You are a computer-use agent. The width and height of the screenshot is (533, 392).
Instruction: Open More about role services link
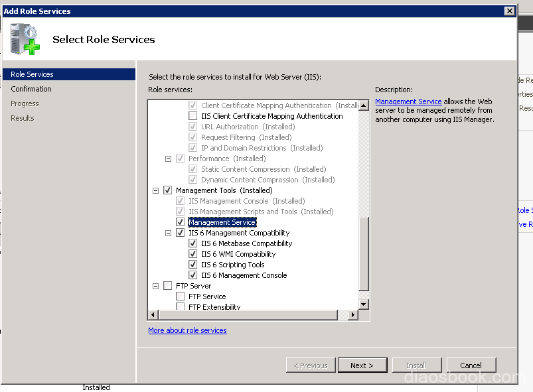[x=187, y=330]
